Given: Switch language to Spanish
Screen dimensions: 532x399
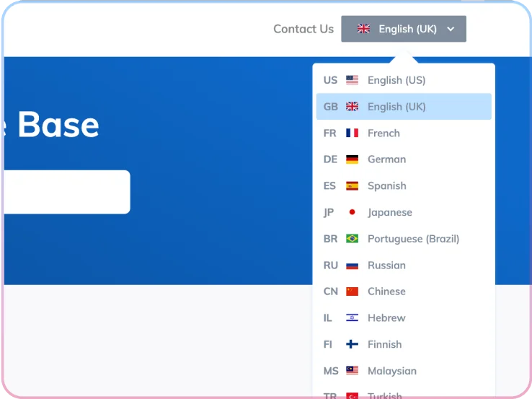Looking at the screenshot, I should coord(404,185).
